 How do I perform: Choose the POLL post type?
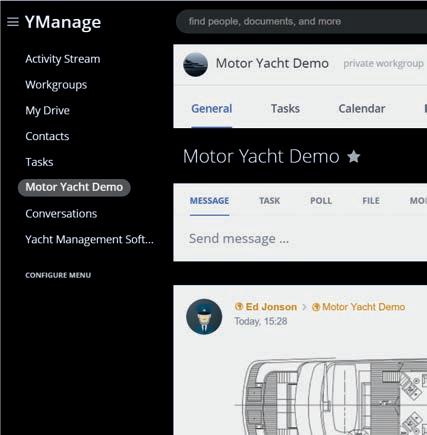click(x=321, y=201)
